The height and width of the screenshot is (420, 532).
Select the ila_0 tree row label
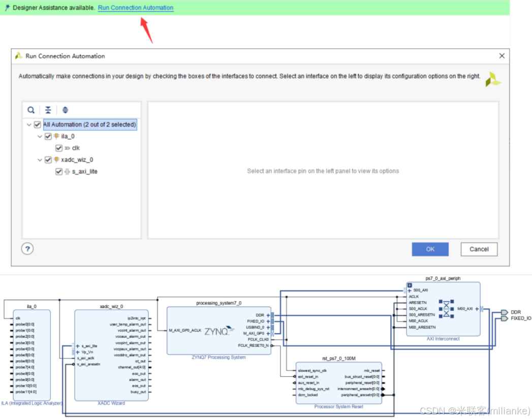(68, 136)
